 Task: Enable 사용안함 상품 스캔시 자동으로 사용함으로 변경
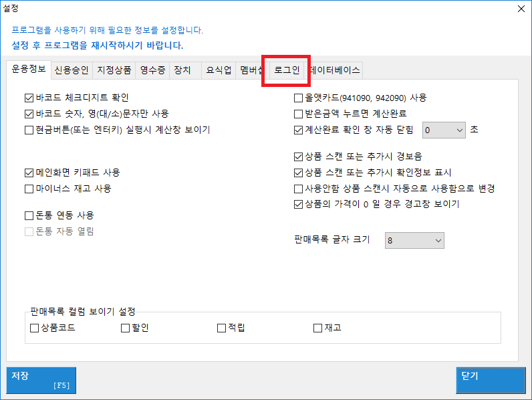coord(298,189)
